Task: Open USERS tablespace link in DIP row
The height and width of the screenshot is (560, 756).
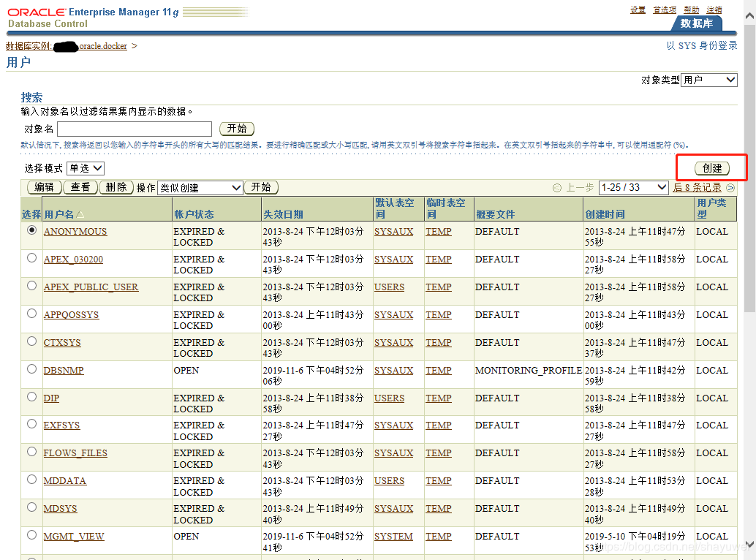Action: point(389,398)
